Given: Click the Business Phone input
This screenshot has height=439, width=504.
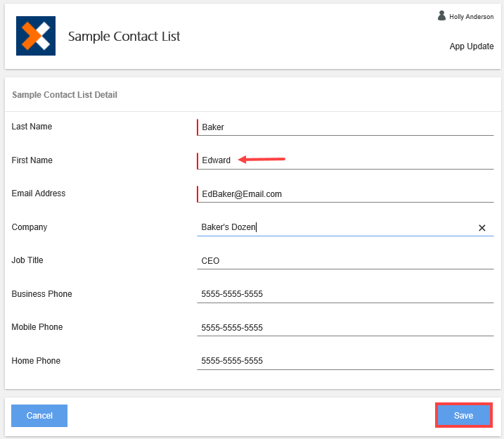Looking at the screenshot, I should pos(344,294).
